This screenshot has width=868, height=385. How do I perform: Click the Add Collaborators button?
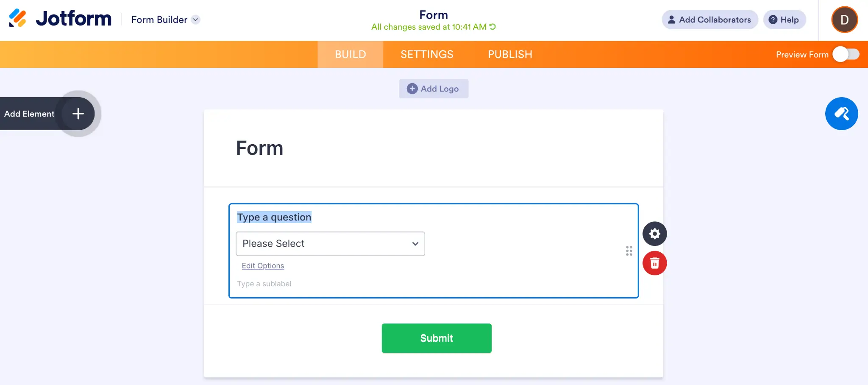click(709, 20)
